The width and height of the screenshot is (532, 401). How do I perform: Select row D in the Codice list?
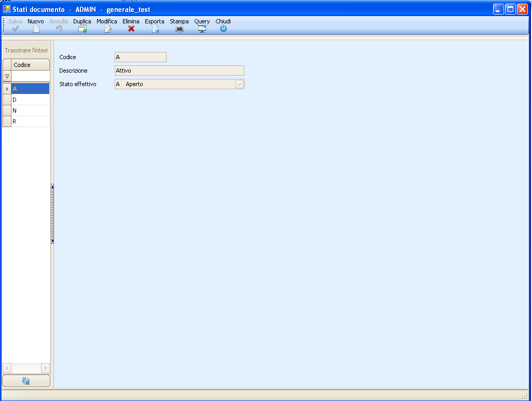30,99
